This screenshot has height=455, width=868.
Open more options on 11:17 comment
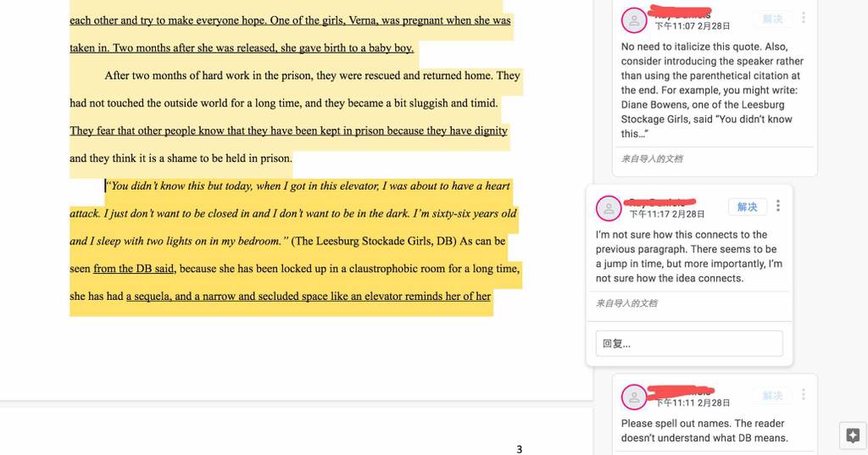[778, 206]
